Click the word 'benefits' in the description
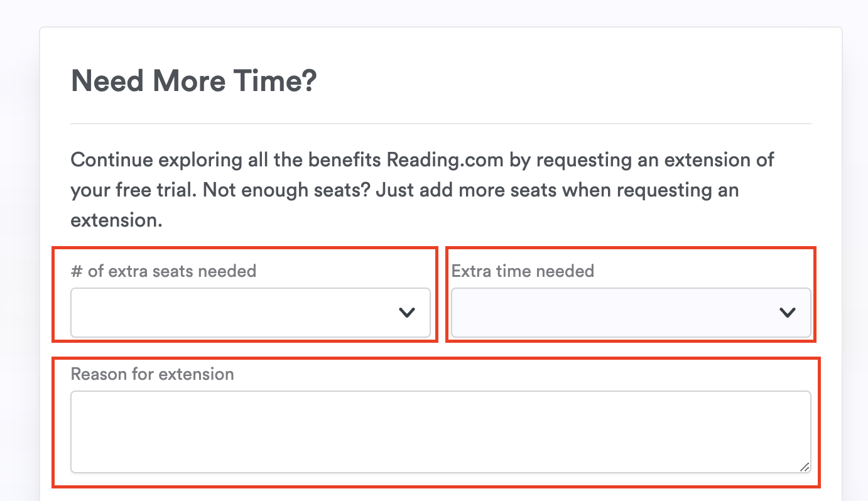Screen dimensions: 868x501 (x=344, y=159)
